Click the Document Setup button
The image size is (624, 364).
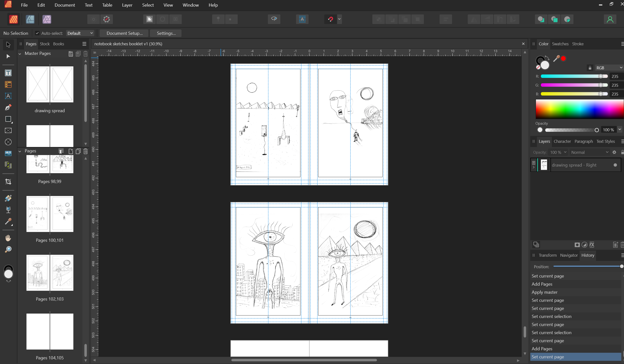coord(124,33)
